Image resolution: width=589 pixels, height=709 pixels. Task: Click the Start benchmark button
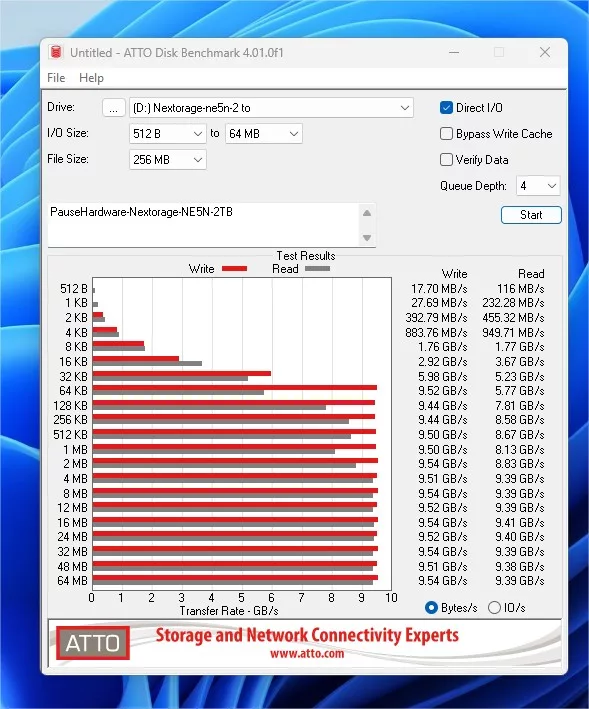point(531,215)
